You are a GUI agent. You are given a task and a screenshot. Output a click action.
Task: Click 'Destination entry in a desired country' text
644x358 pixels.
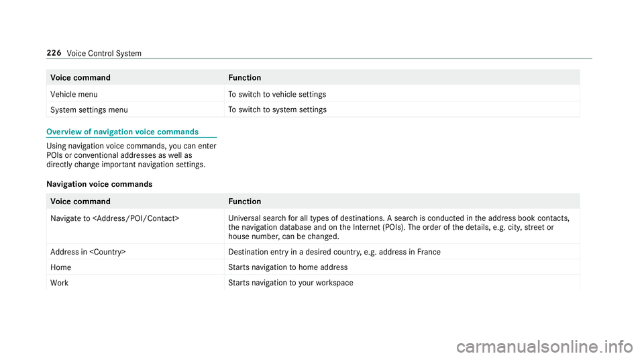(x=334, y=252)
